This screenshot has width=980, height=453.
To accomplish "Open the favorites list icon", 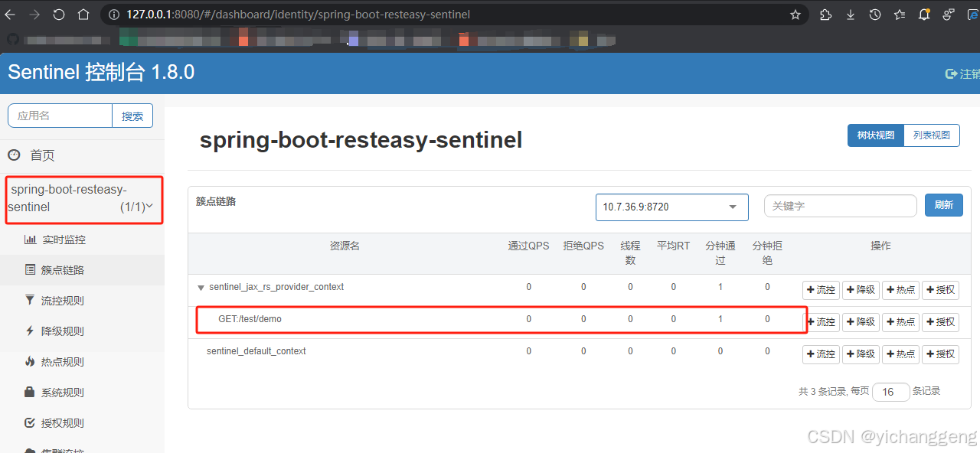I will [900, 15].
